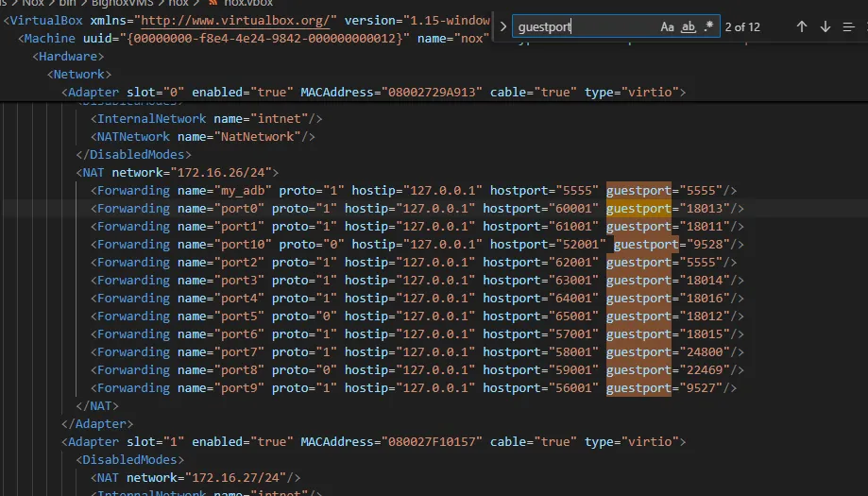Click NAT network "172.16.26/24" value

pyautogui.click(x=221, y=173)
